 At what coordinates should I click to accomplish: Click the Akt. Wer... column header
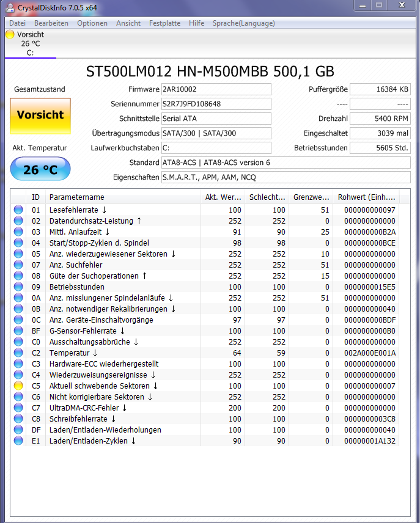(223, 197)
